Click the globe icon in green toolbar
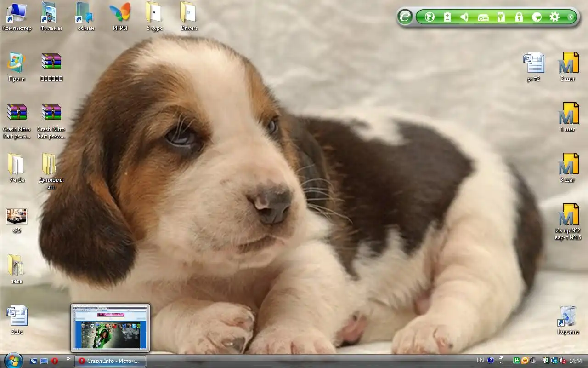 430,17
